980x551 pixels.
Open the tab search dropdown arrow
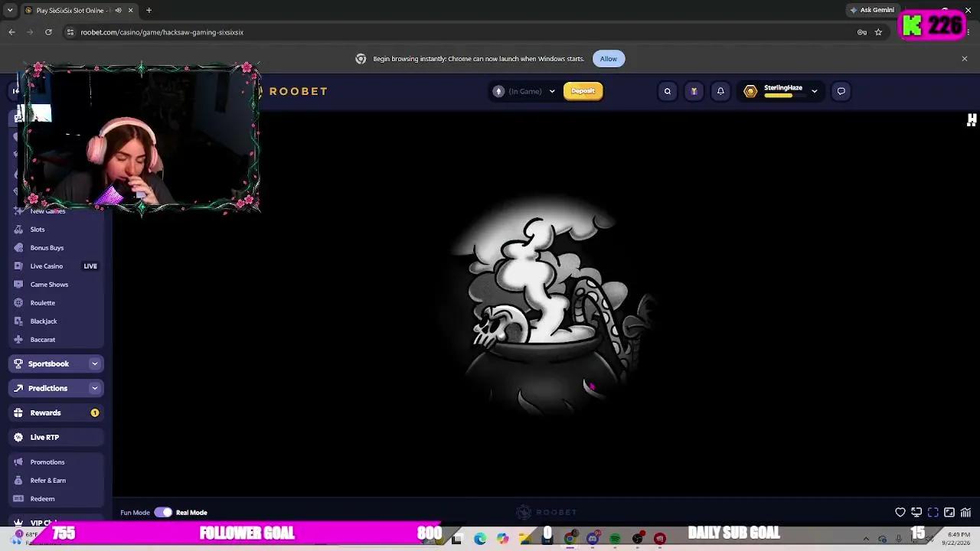point(10,10)
